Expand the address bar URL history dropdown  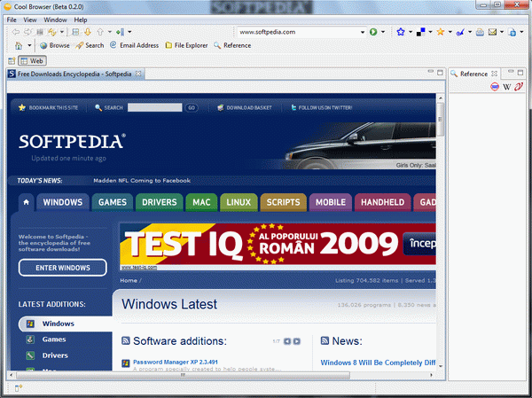click(363, 32)
